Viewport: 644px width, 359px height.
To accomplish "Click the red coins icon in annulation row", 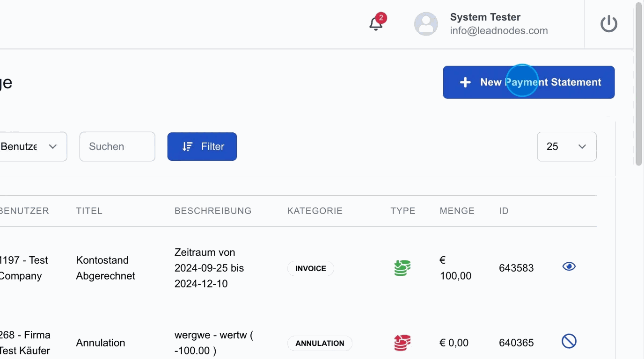I will pos(402,343).
